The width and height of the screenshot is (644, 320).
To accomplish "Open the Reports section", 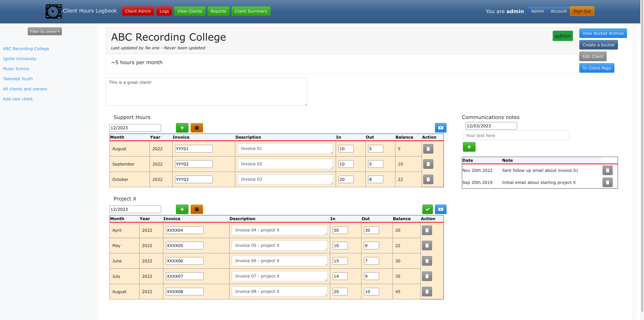I will [x=218, y=11].
